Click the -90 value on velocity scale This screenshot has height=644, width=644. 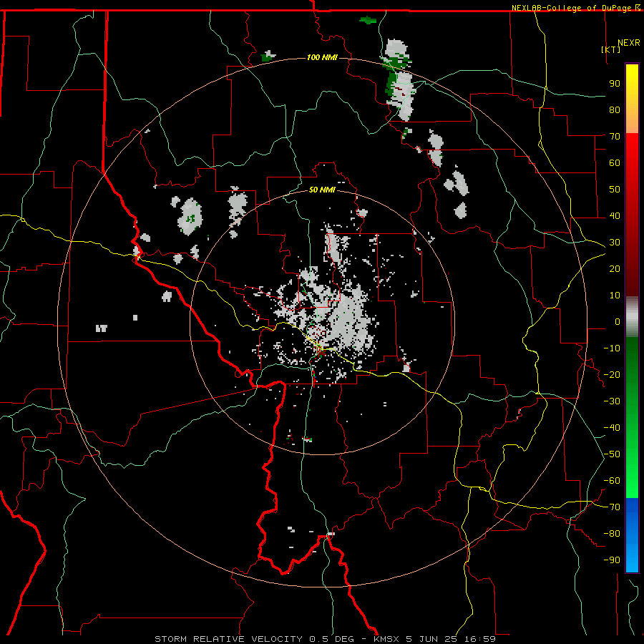pyautogui.click(x=612, y=560)
